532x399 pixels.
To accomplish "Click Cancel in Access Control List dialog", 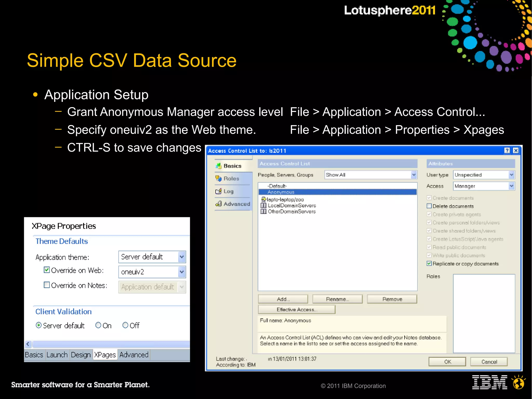I will (489, 362).
